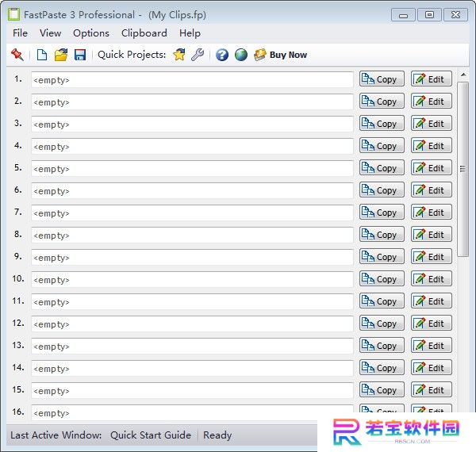476x452 pixels.
Task: Edit clip number 12
Action: pyautogui.click(x=432, y=323)
